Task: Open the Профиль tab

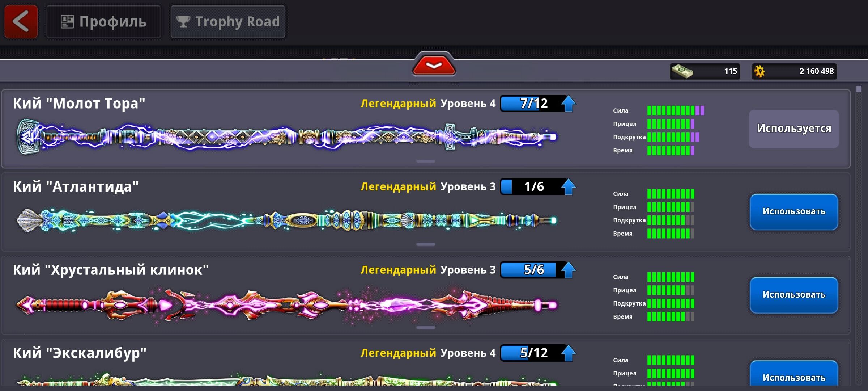Action: [103, 22]
